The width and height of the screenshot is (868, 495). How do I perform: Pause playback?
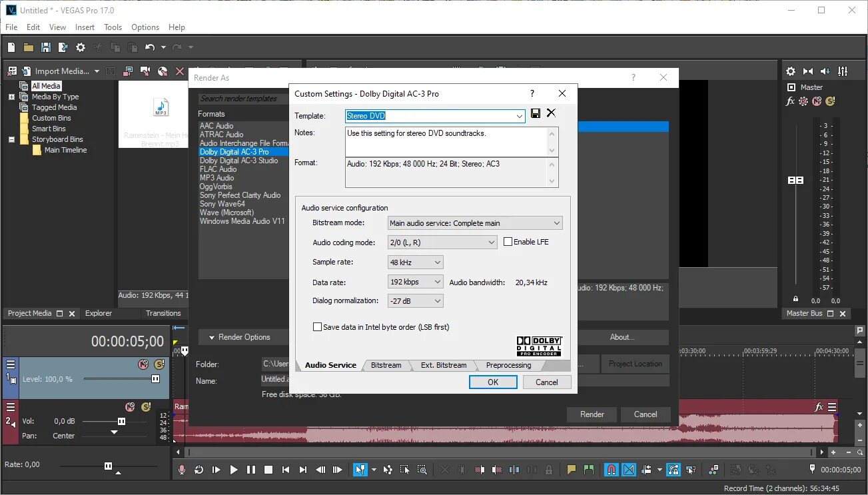pyautogui.click(x=250, y=470)
